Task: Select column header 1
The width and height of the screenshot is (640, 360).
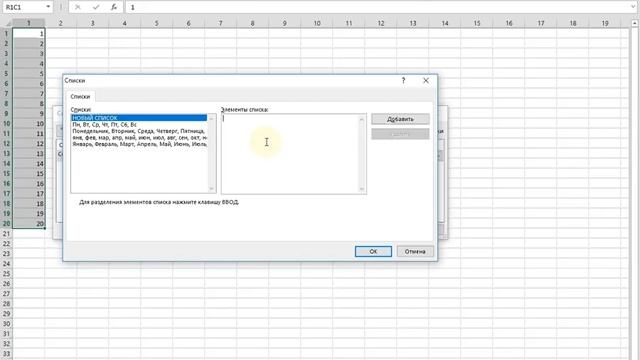Action: [29, 23]
